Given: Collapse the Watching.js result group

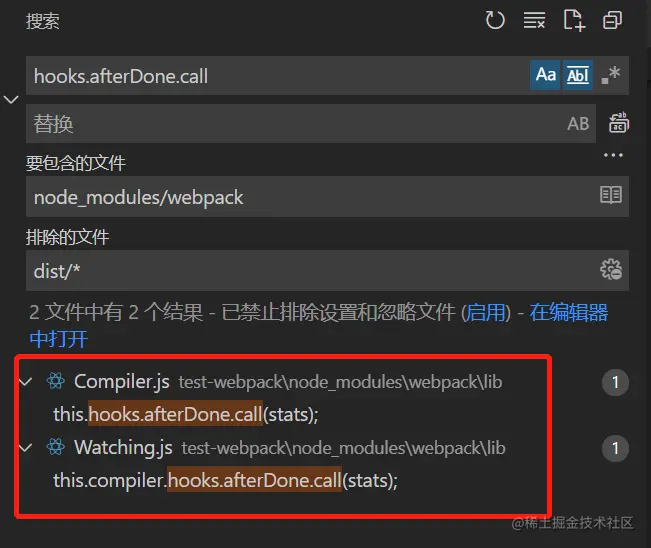Looking at the screenshot, I should pyautogui.click(x=25, y=448).
